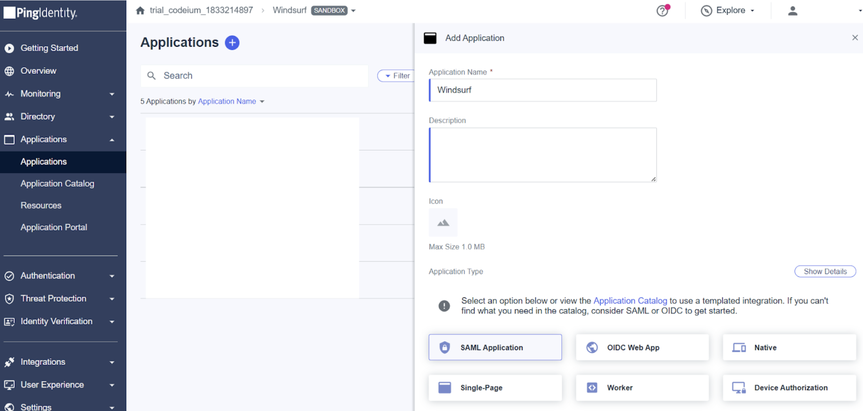This screenshot has width=868, height=411.
Task: Click the Explore compass icon
Action: click(x=706, y=11)
